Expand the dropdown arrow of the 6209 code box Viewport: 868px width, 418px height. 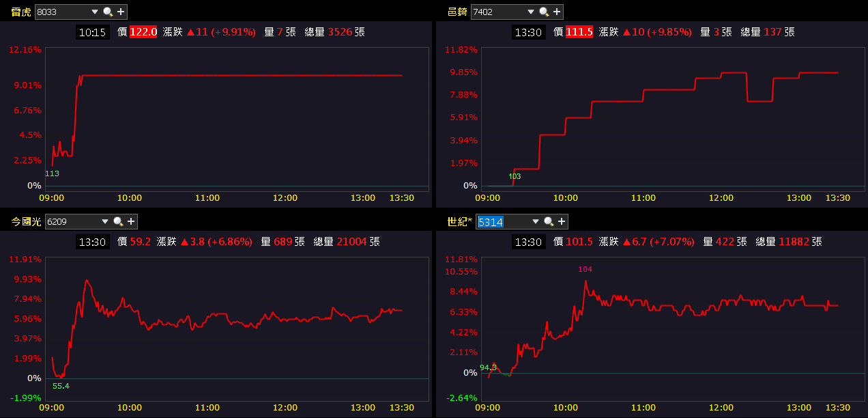pyautogui.click(x=105, y=221)
